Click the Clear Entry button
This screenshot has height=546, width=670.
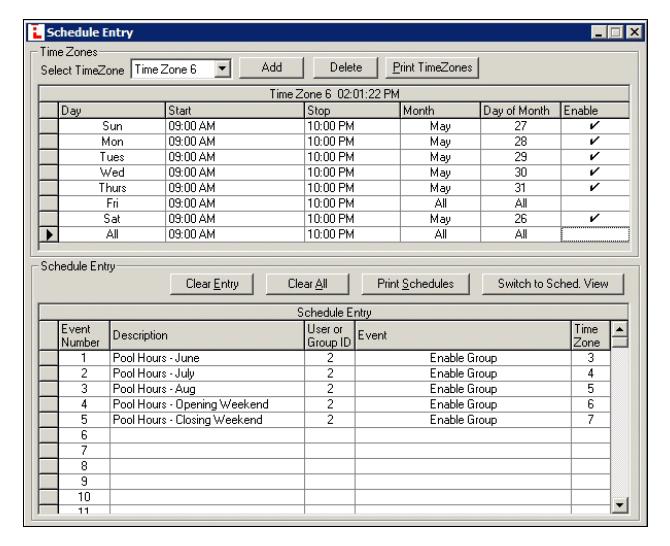tap(212, 284)
